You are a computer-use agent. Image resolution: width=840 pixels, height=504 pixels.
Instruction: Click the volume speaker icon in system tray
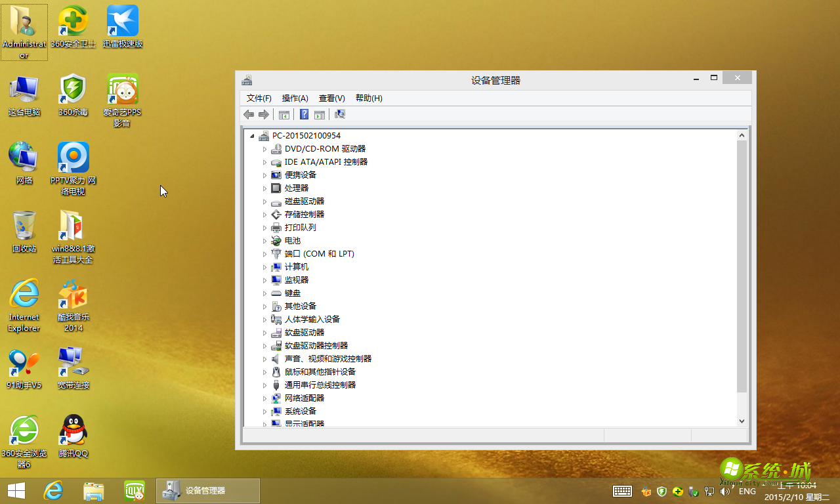725,491
